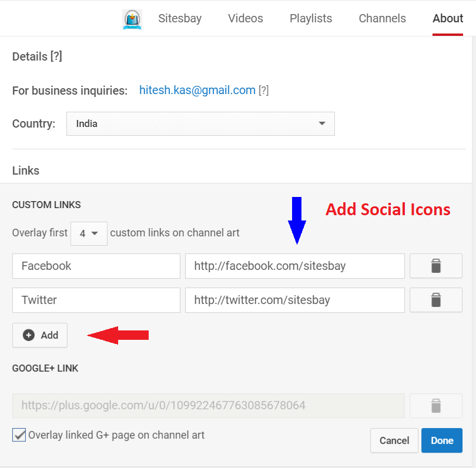Go to the Playlists tab

coord(310,19)
